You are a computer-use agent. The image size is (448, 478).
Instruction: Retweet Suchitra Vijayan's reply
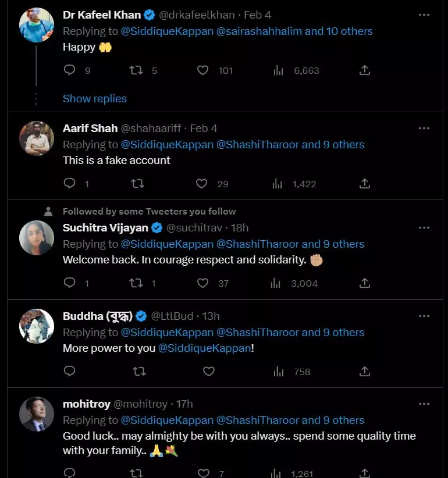(136, 283)
